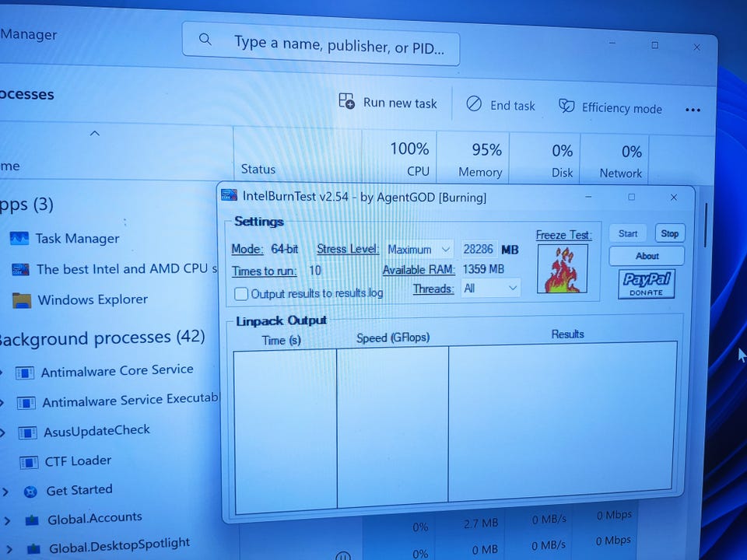Click the search magnifier icon in Task Manager
747x560 pixels.
[205, 39]
